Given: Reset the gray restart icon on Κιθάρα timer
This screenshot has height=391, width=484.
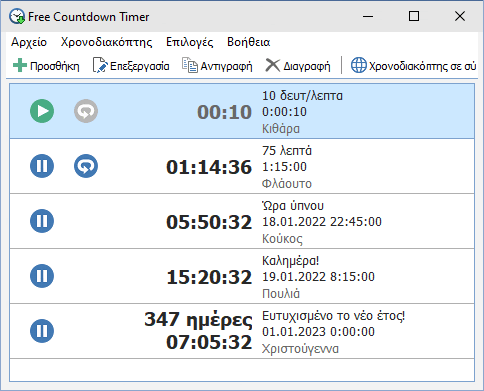Looking at the screenshot, I should tap(86, 111).
